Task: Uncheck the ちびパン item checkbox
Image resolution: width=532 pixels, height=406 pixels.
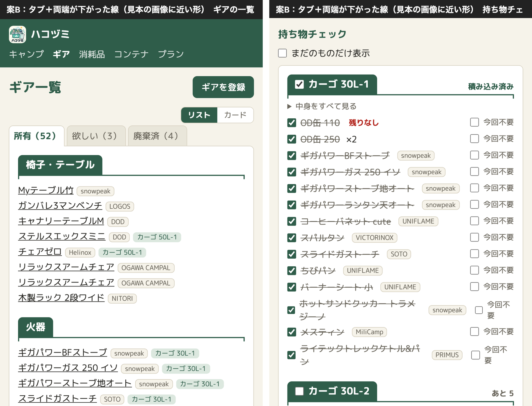Action: click(292, 270)
